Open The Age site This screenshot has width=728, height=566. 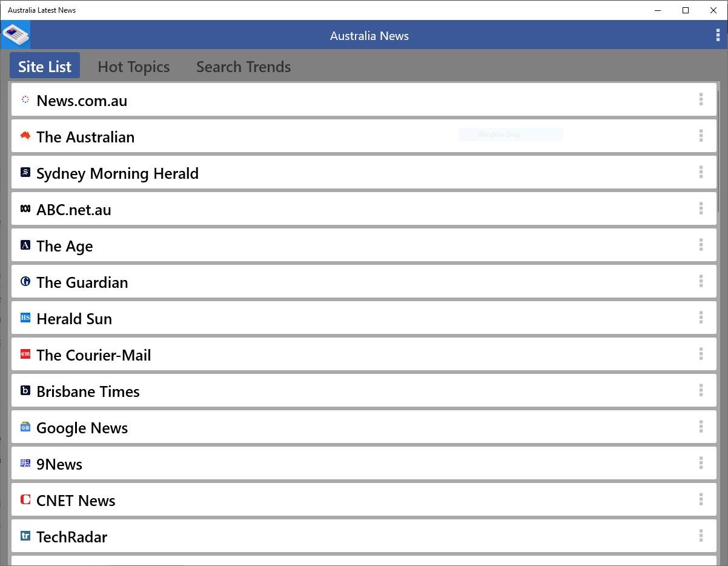click(x=363, y=245)
